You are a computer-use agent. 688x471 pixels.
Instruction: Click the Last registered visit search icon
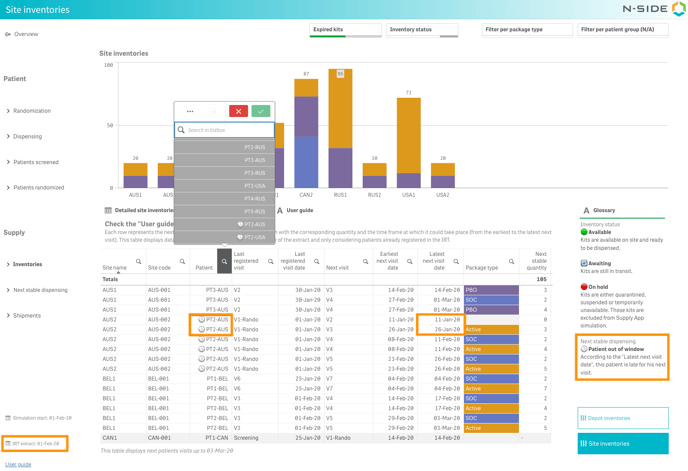tap(270, 262)
